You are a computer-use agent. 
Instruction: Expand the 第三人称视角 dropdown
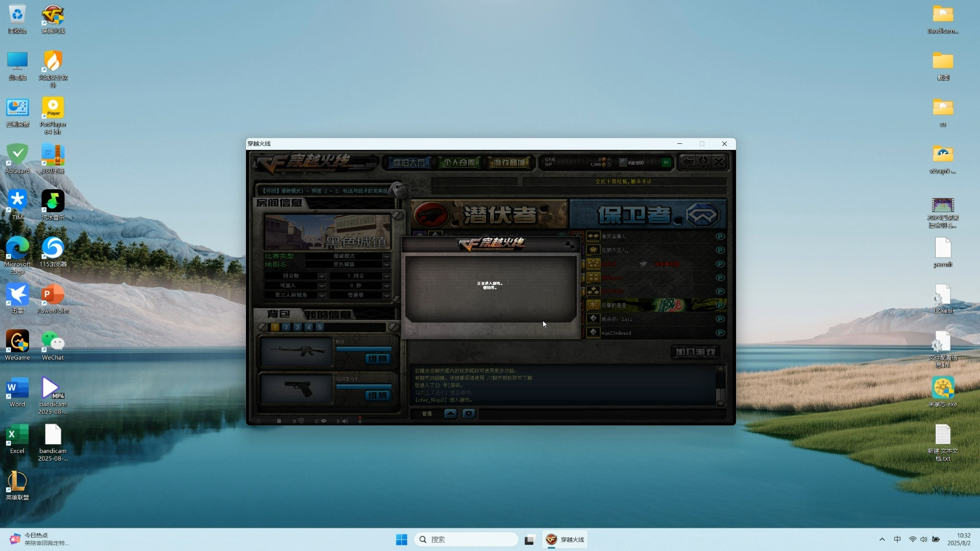pyautogui.click(x=322, y=295)
